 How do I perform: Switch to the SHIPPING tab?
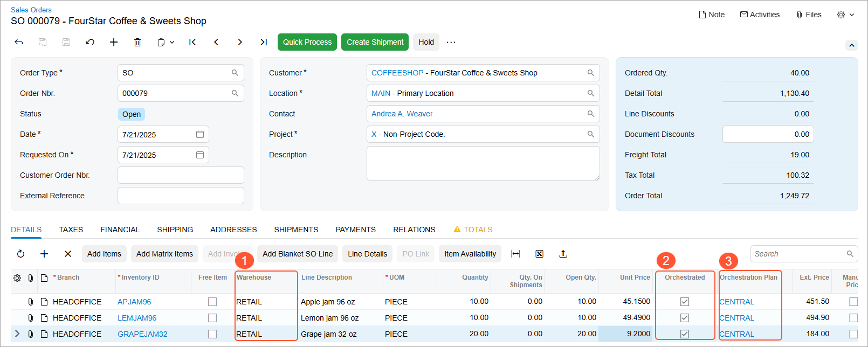[175, 230]
